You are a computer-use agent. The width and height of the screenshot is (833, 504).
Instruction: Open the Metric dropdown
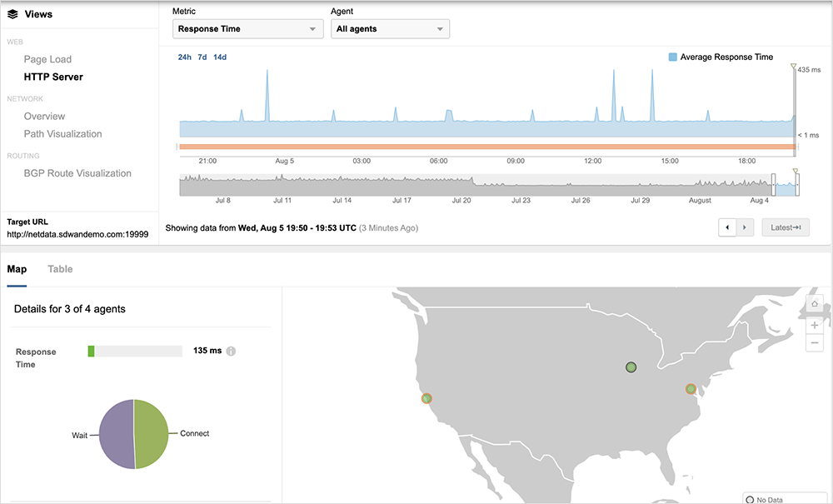(x=247, y=29)
